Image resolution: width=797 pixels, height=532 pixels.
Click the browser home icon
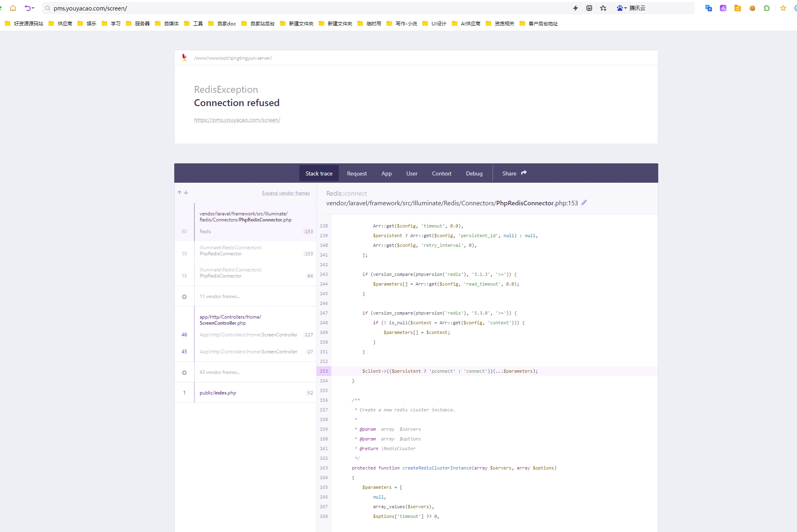point(13,8)
